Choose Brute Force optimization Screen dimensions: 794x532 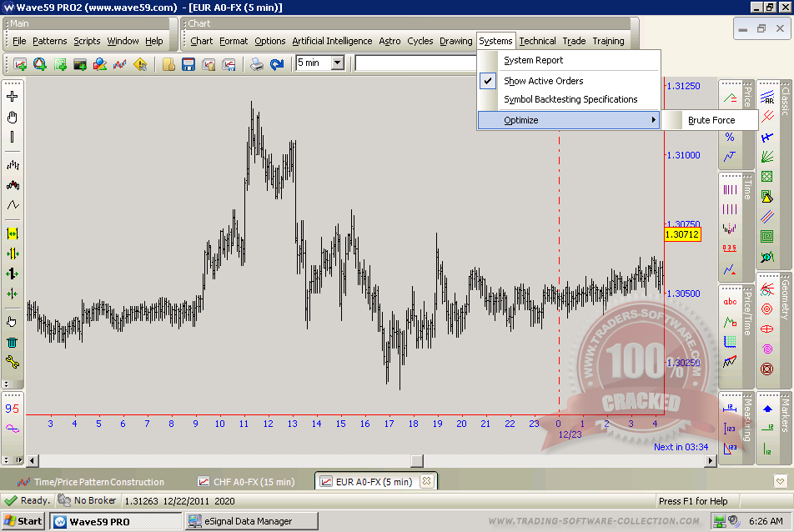711,120
